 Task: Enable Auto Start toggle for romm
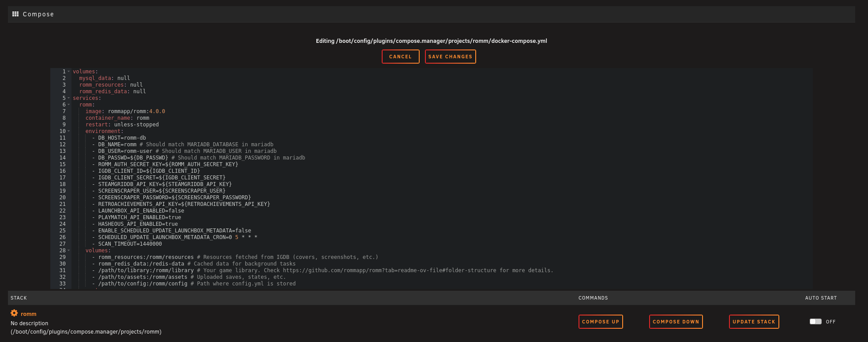[815, 322]
